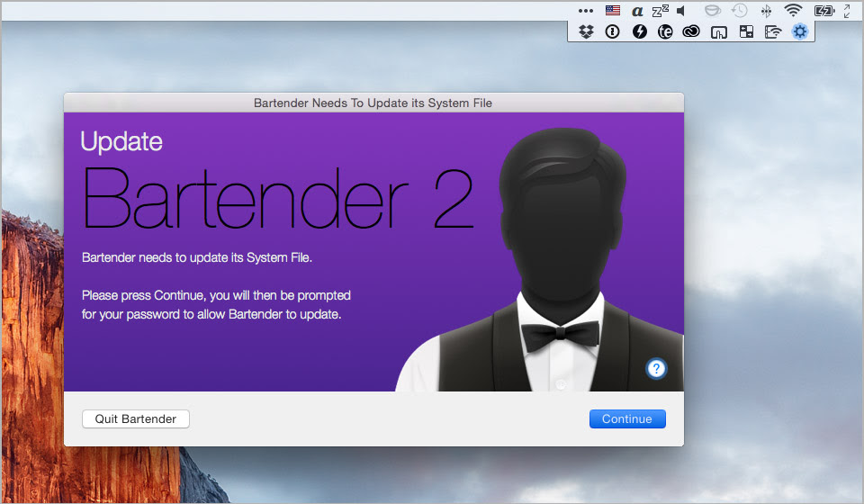Click the italic 'a' menu bar icon
Viewport: 864px width, 504px height.
click(637, 11)
